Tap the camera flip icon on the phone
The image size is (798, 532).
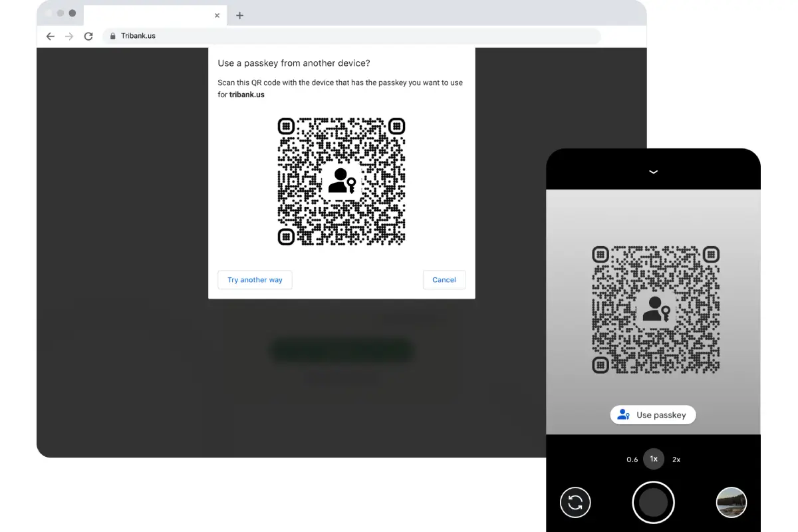click(x=575, y=502)
